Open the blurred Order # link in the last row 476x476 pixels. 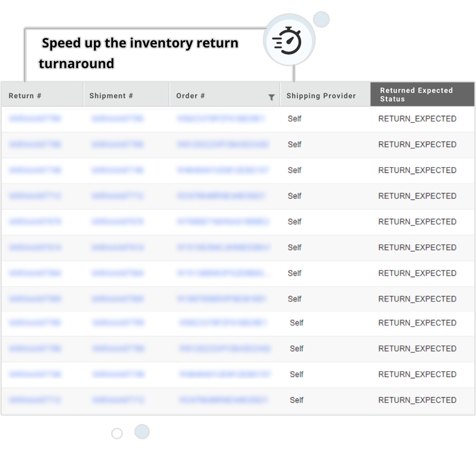point(223,400)
